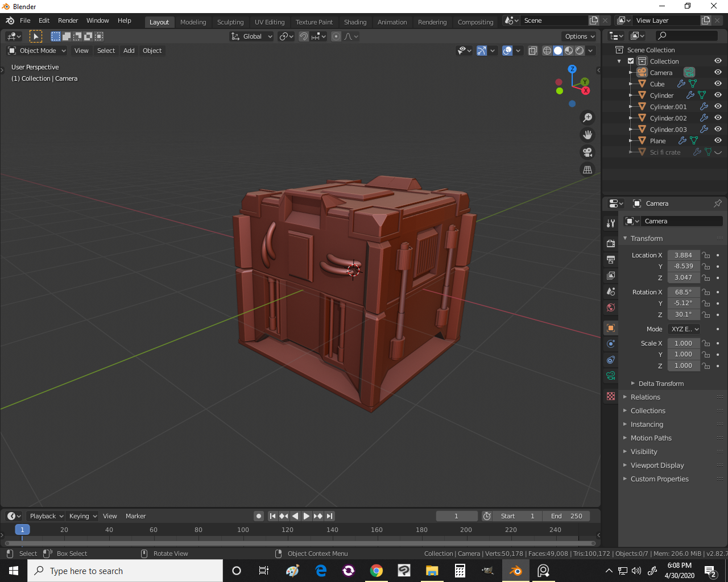Open Google Chrome from the taskbar
The image size is (728, 582).
point(377,571)
